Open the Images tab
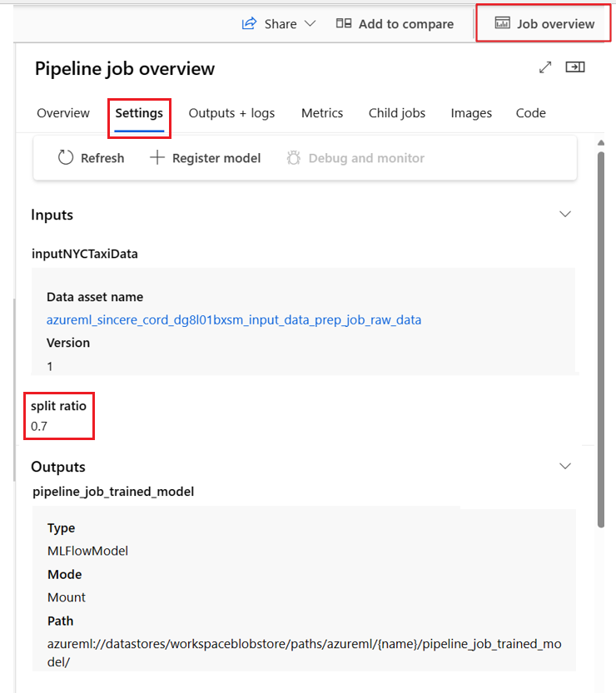 click(471, 113)
